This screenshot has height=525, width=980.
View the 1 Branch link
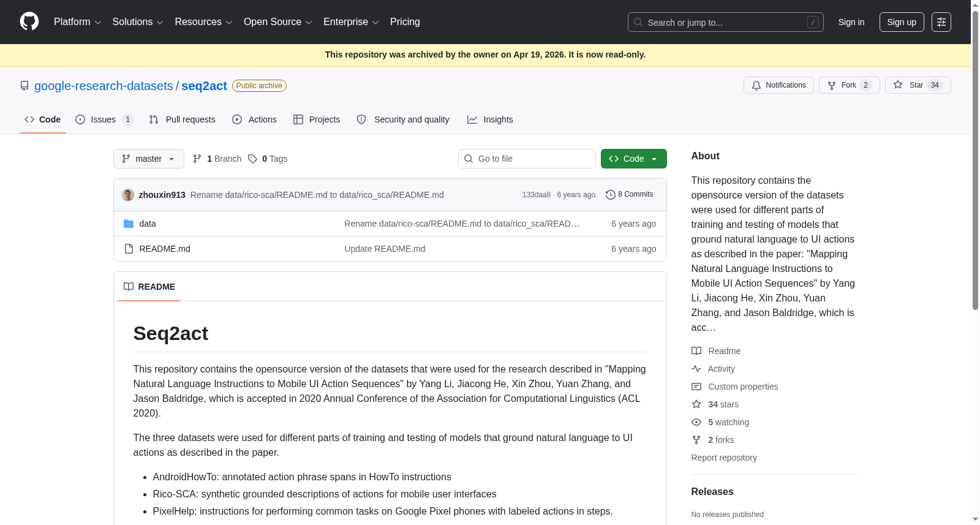coord(217,159)
